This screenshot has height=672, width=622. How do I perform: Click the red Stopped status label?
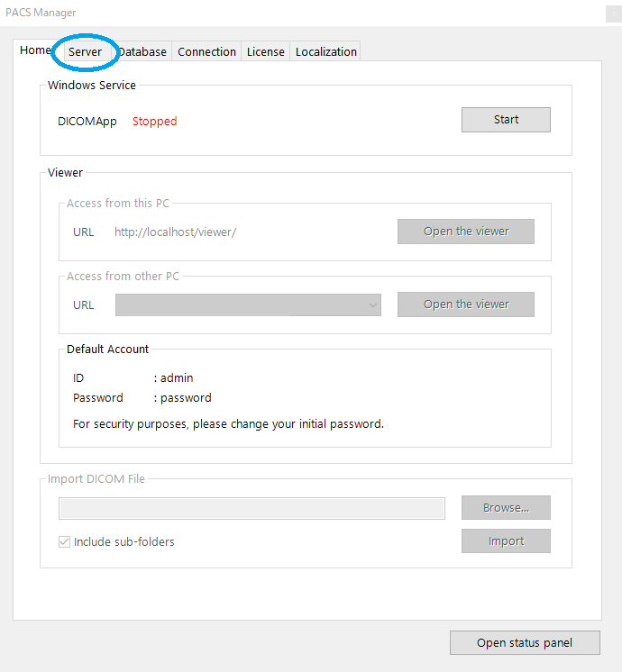coord(154,122)
